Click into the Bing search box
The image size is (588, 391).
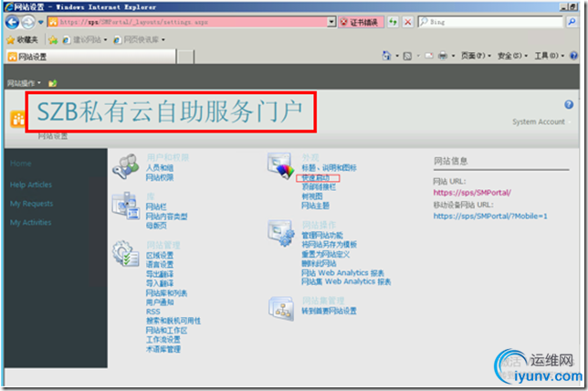491,22
